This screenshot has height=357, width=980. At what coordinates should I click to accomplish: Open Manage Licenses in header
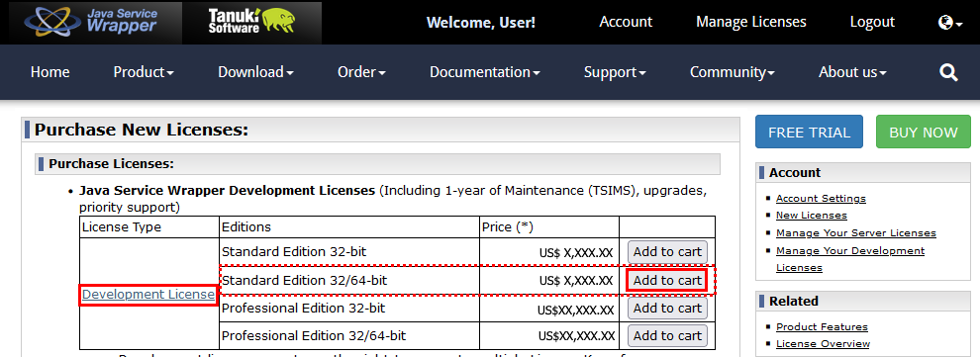pos(751,22)
